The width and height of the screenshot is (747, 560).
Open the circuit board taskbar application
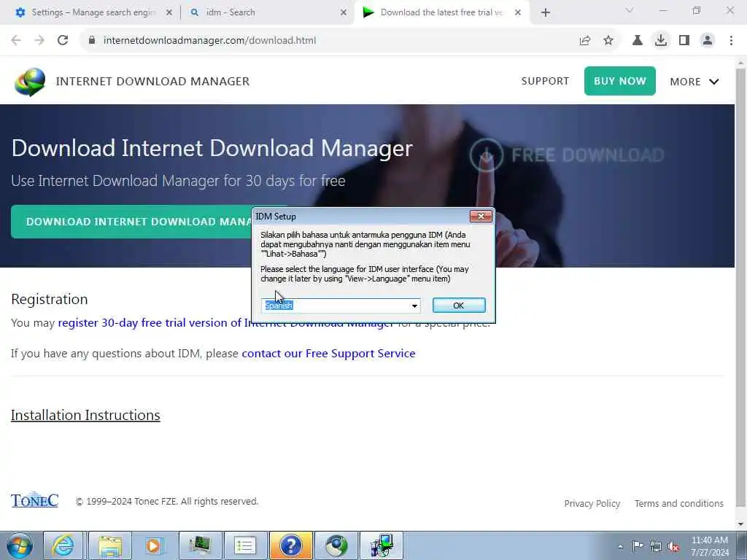pyautogui.click(x=200, y=545)
